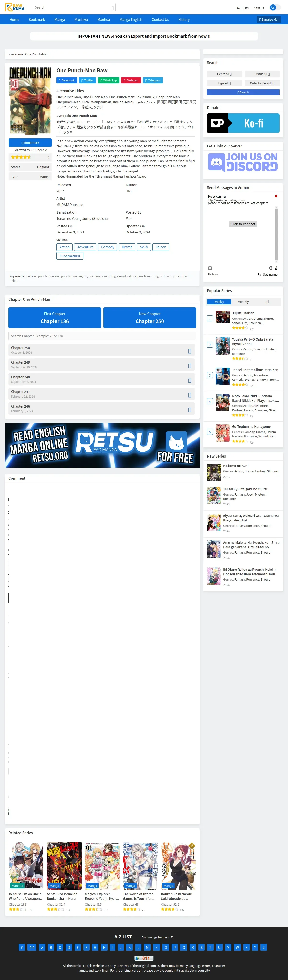Open Sentai Red Isekai related cover
The width and height of the screenshot is (288, 980).
64,865
